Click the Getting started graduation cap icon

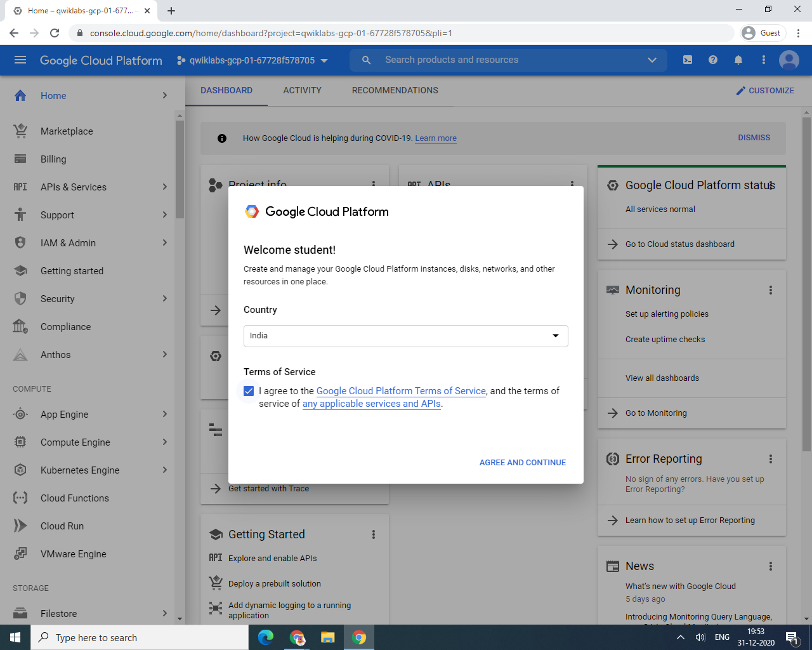[20, 271]
